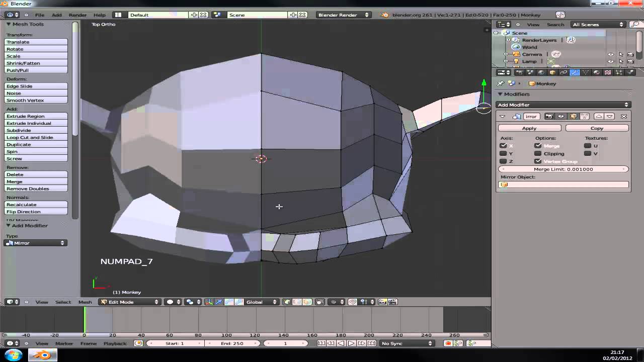
Task: Click Extrude Region in Mesh Tools
Action: click(x=36, y=116)
